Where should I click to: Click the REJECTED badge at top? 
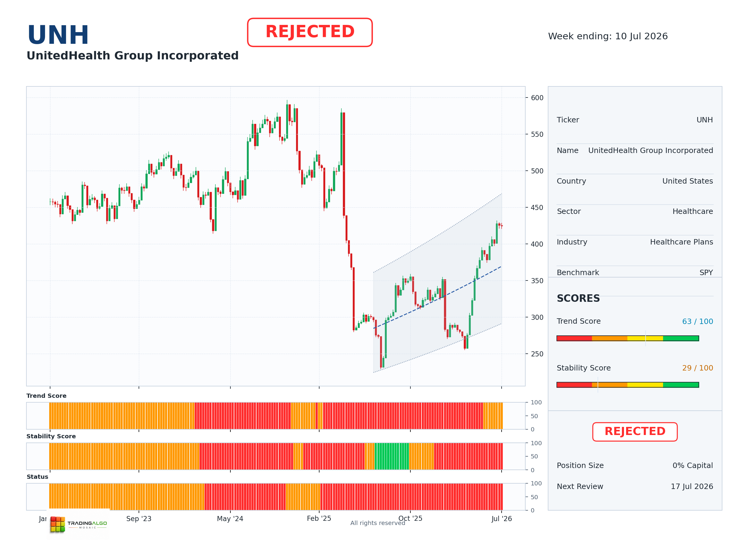point(310,32)
